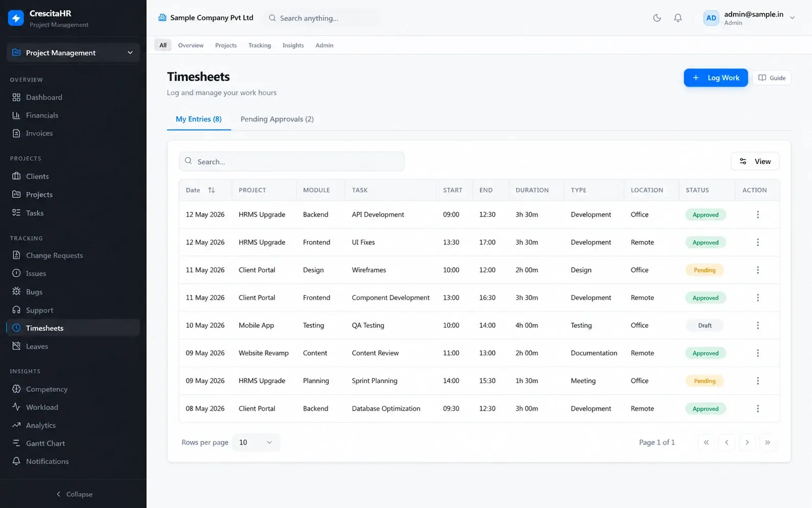
Task: Switch to Pending Approvals (2) tab
Action: tap(277, 119)
